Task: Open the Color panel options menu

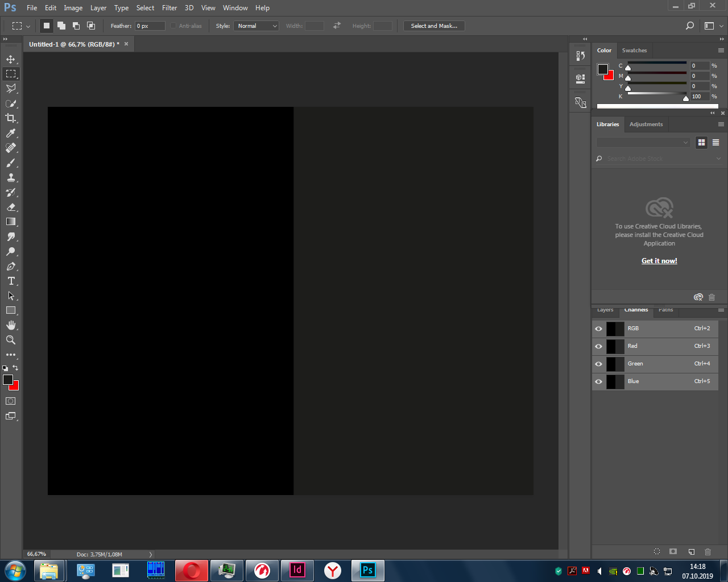Action: click(721, 50)
